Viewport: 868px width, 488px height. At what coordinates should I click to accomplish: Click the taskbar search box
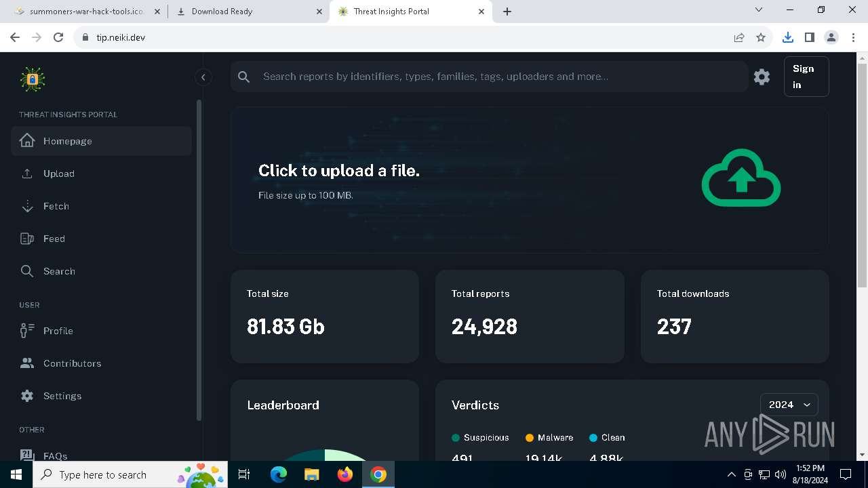(130, 474)
